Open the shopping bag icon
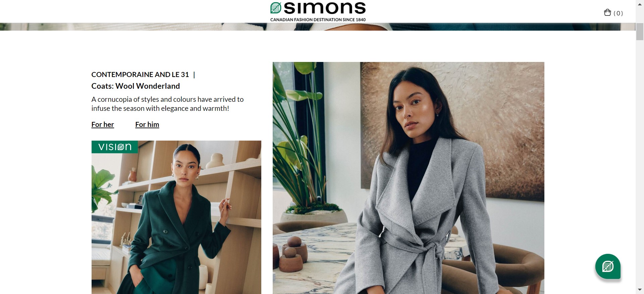Viewport: 644px width, 294px height. [x=607, y=13]
